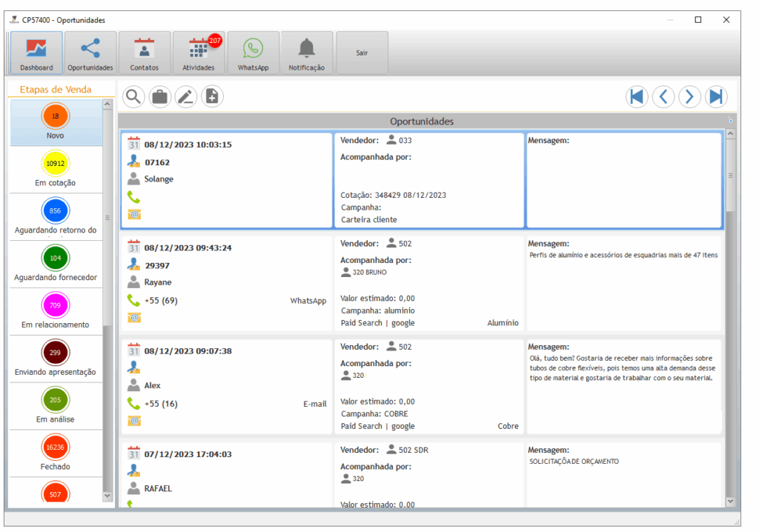Image resolution: width=759 pixels, height=532 pixels.
Task: Go to next page arrow
Action: [690, 96]
